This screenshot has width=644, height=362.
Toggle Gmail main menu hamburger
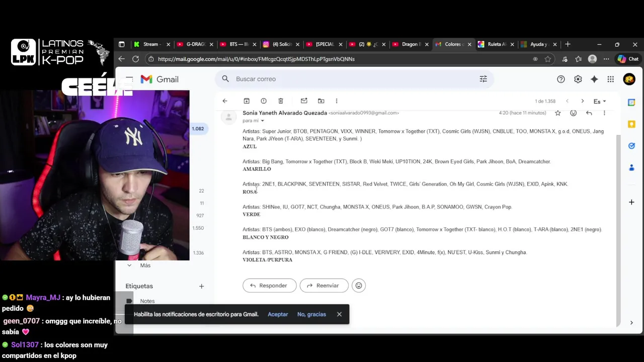129,79
